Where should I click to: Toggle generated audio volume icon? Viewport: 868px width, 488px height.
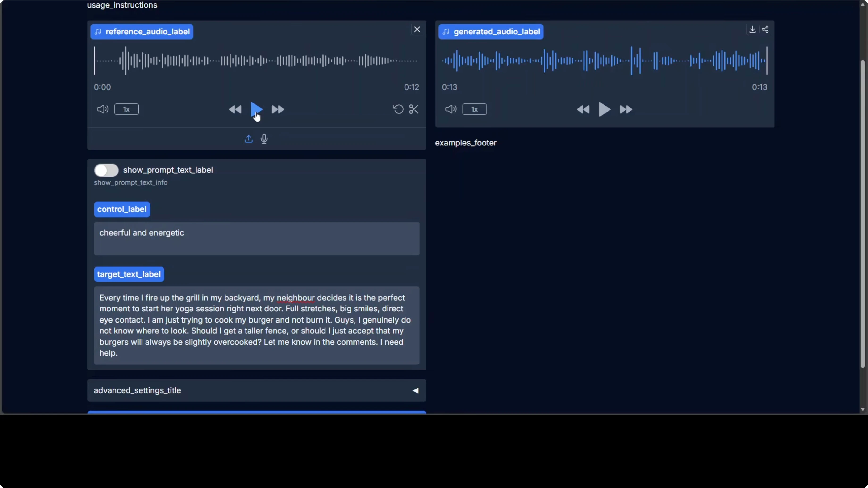(451, 109)
